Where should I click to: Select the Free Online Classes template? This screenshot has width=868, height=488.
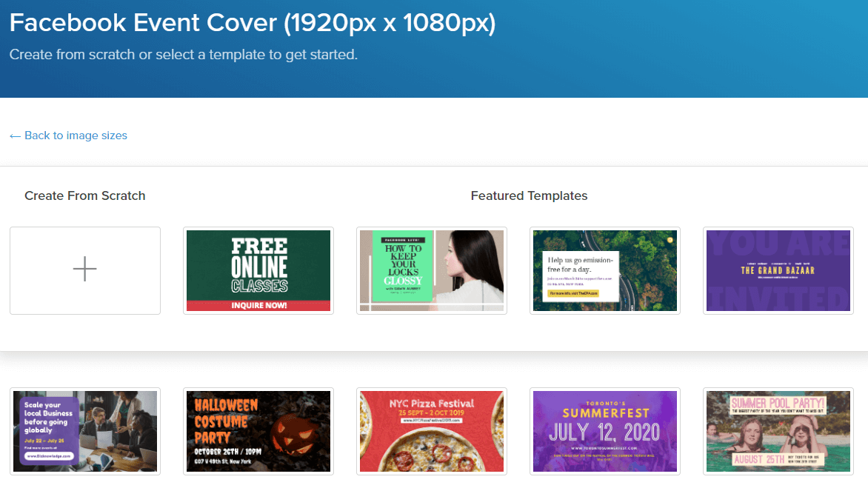click(258, 270)
